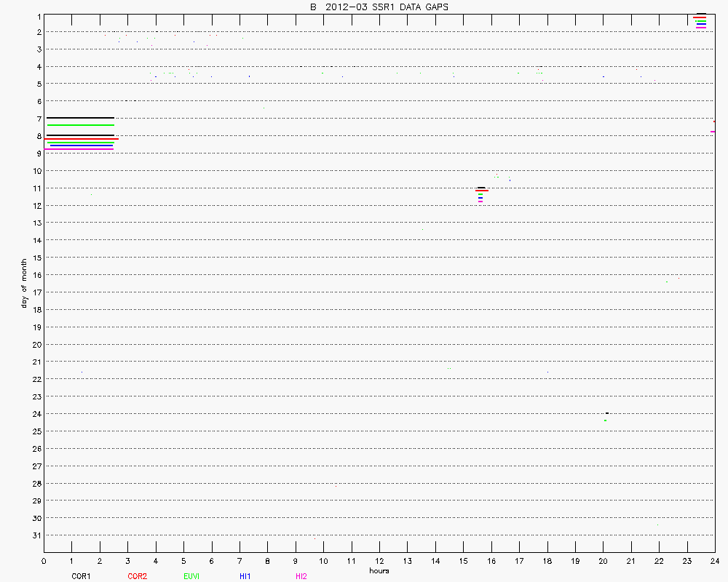The height and width of the screenshot is (582, 728).
Task: Click the magenta bar near day 9 at left
Action: point(79,148)
